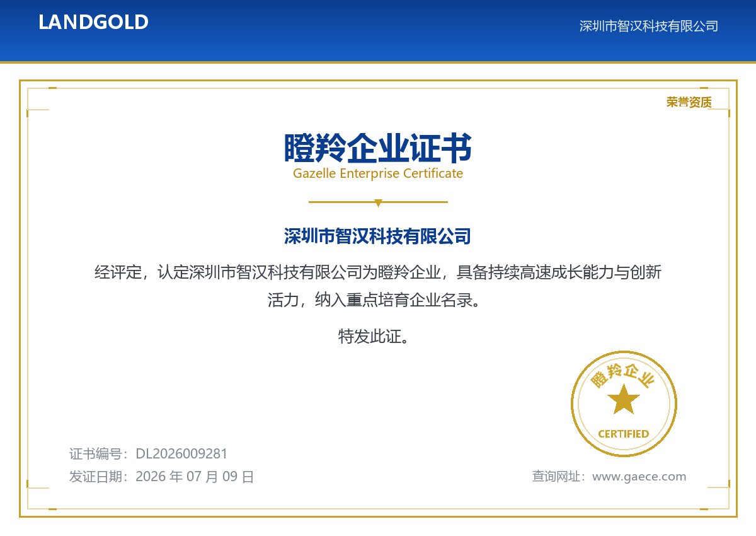This screenshot has height=536, width=756.
Task: Click the certificate number DL2026009281
Action: click(x=181, y=454)
